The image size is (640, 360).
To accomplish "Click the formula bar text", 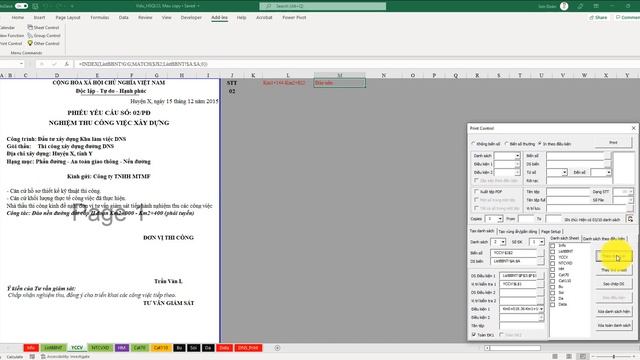I will 143,64.
